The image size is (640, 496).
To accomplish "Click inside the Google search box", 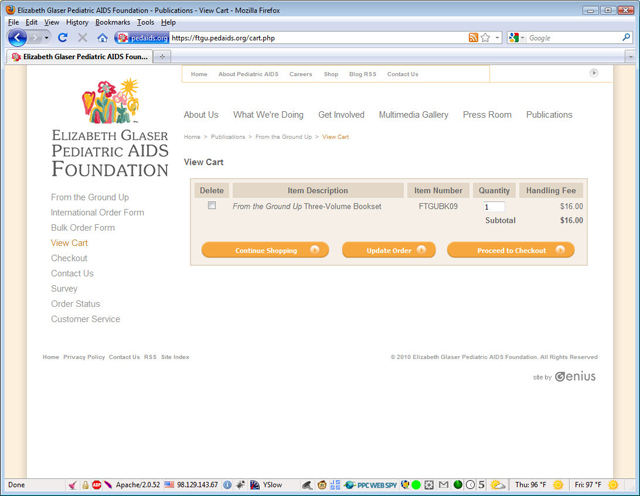I will click(x=573, y=38).
